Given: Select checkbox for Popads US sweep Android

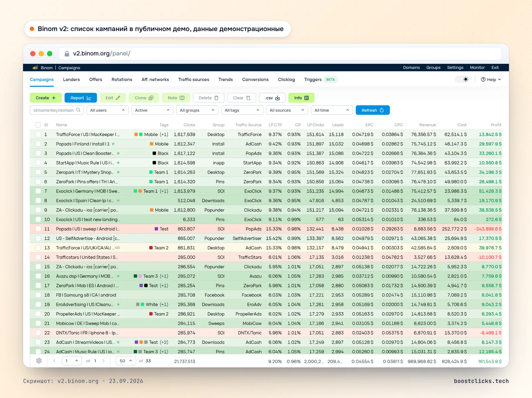Looking at the screenshot, I should (38, 229).
